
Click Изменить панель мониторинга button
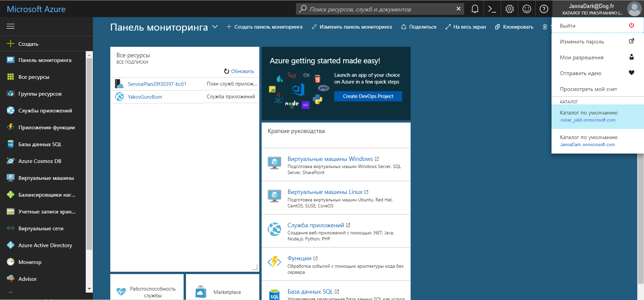pos(352,27)
